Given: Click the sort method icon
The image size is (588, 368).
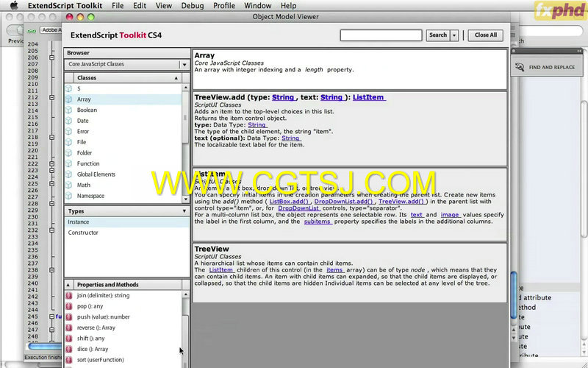Looking at the screenshot, I should coord(68,360).
